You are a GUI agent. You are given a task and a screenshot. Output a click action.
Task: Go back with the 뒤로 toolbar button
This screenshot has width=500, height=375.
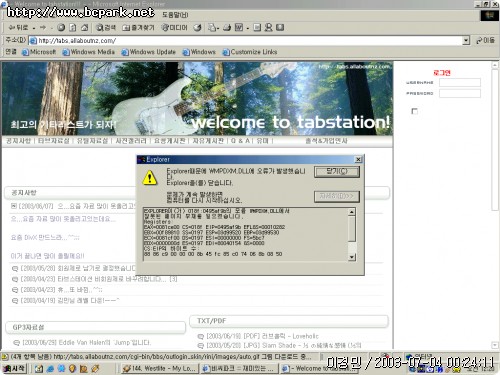click(19, 28)
